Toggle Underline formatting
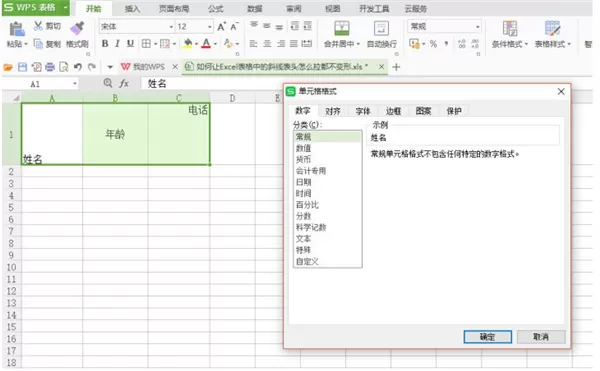This screenshot has width=600, height=371. click(x=130, y=44)
